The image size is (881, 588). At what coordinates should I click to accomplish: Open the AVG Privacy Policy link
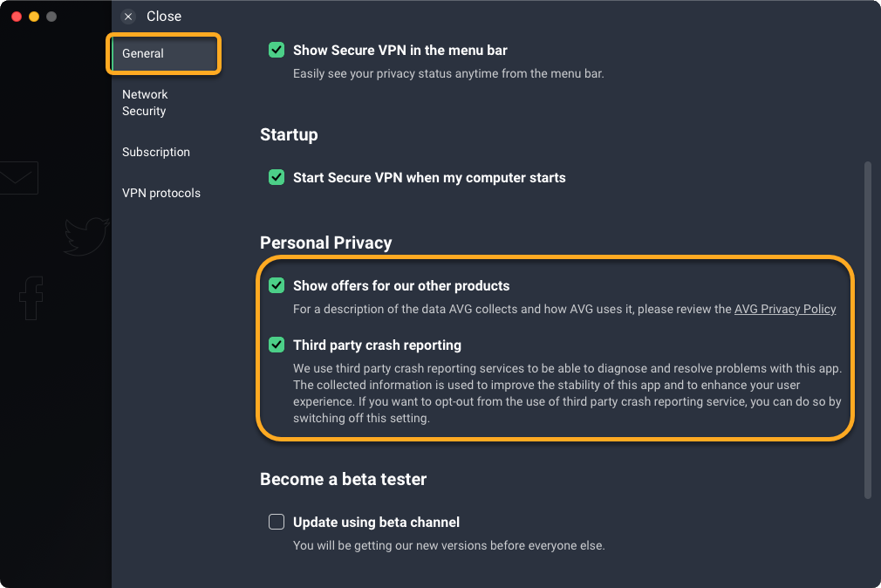coord(785,309)
